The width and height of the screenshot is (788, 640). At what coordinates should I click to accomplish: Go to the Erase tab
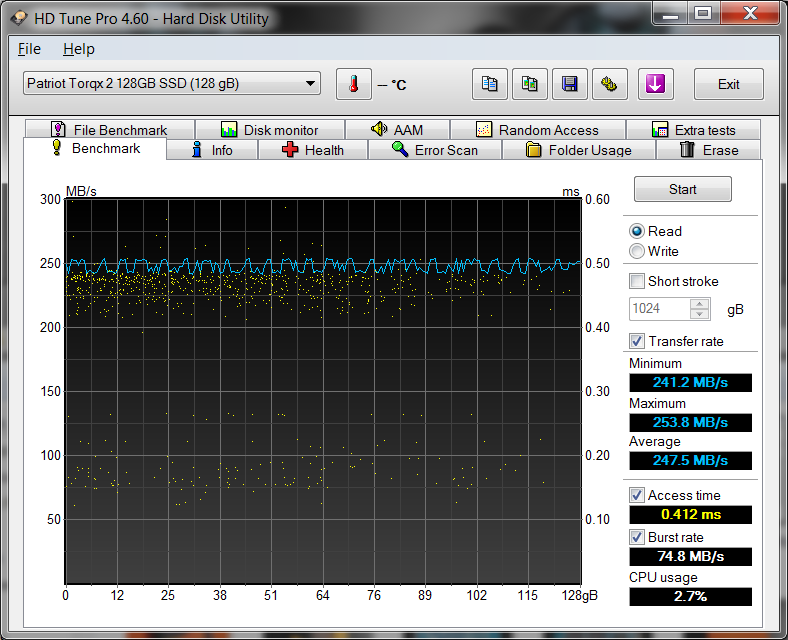coord(709,150)
